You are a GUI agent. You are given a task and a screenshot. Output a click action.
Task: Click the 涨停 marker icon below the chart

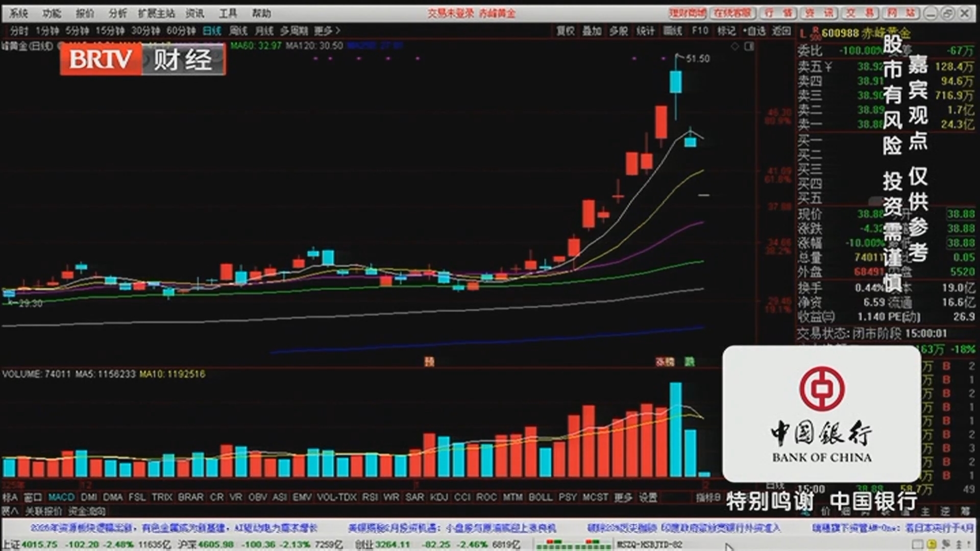(665, 362)
